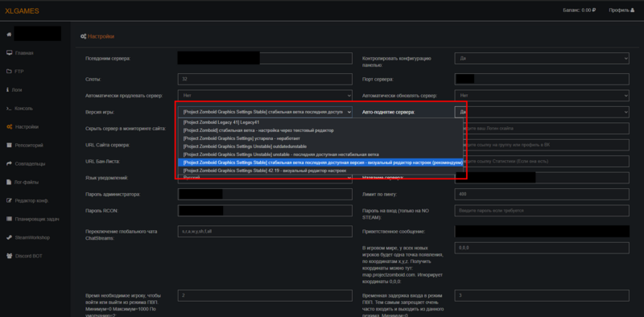Select highlighted рекомендуем stable version option

point(320,163)
